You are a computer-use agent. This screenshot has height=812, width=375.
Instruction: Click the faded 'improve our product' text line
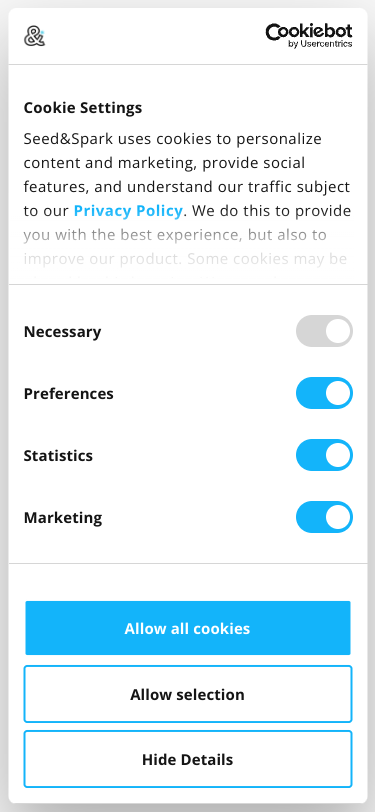[185, 258]
